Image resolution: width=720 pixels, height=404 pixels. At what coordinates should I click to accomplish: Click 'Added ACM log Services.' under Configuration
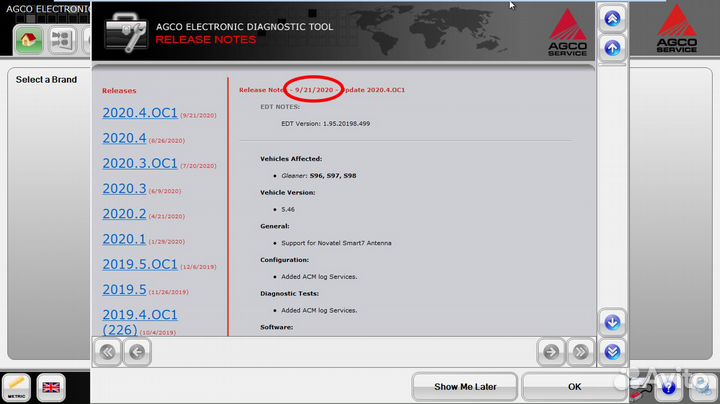tap(319, 277)
